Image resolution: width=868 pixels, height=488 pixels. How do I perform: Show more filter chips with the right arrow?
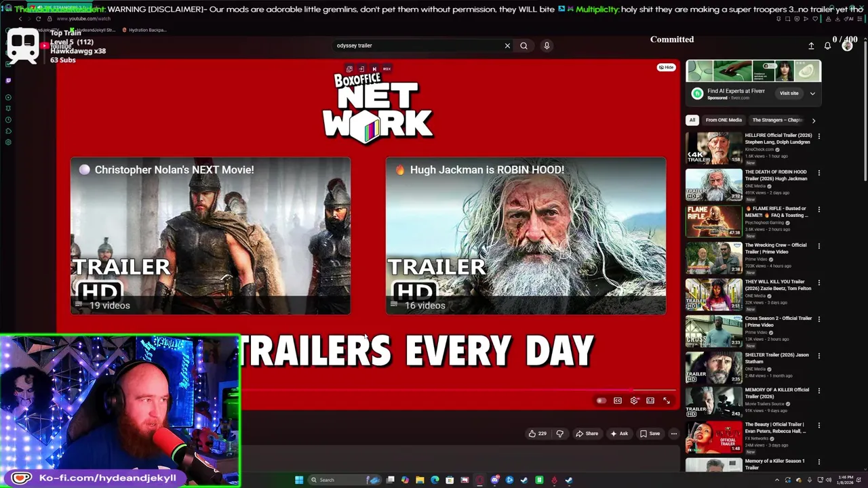[x=813, y=120]
